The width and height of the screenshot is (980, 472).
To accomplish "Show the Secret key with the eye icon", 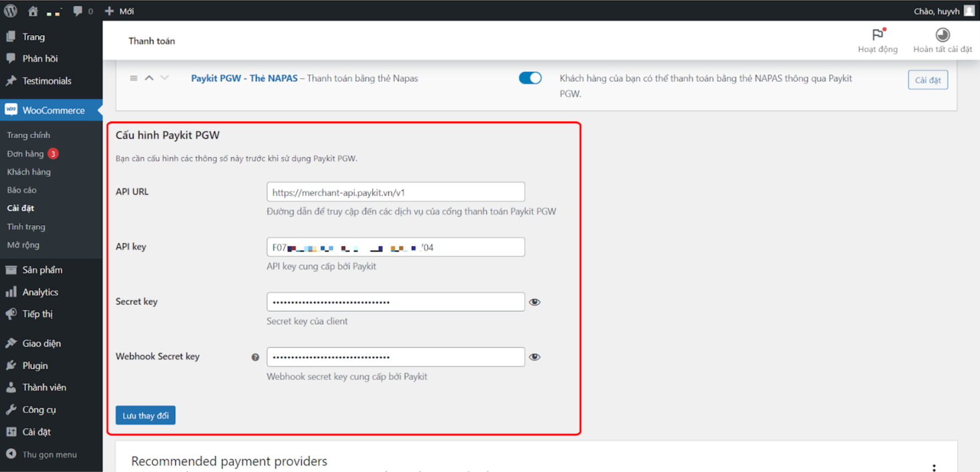I will 534,302.
